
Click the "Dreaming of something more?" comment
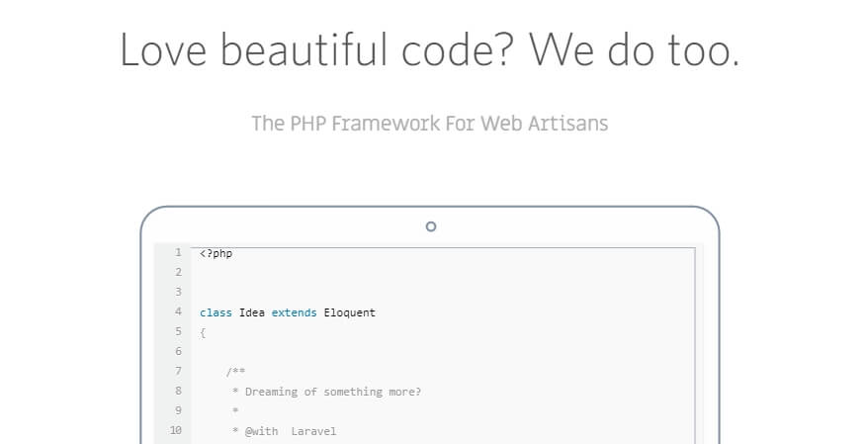[333, 392]
